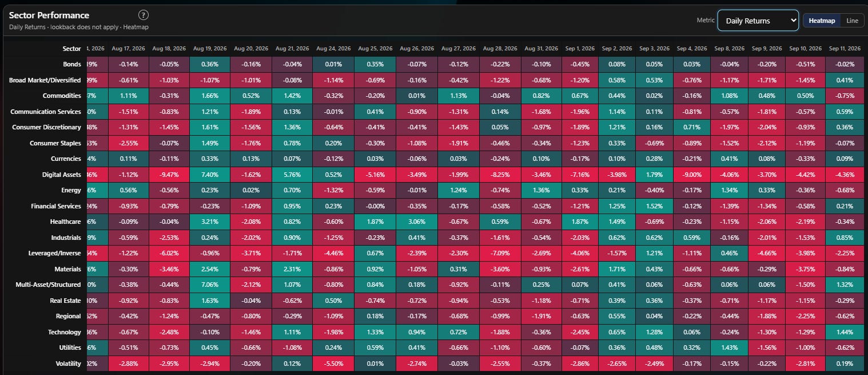Viewport: 868px width, 375px height.
Task: Select the Technology sector row label
Action: click(65, 332)
